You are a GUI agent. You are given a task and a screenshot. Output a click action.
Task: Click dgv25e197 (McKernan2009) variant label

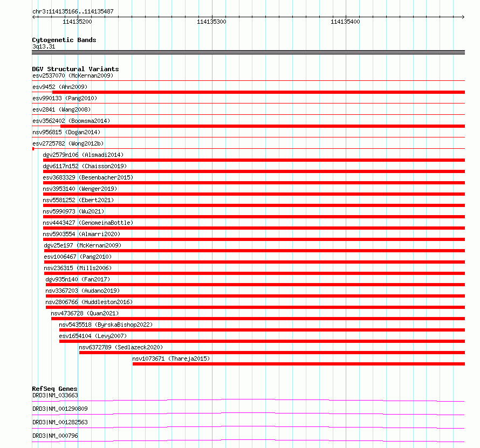[83, 245]
